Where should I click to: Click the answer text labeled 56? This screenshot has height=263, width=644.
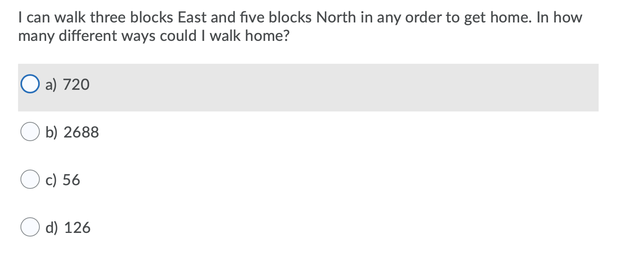pos(73,180)
